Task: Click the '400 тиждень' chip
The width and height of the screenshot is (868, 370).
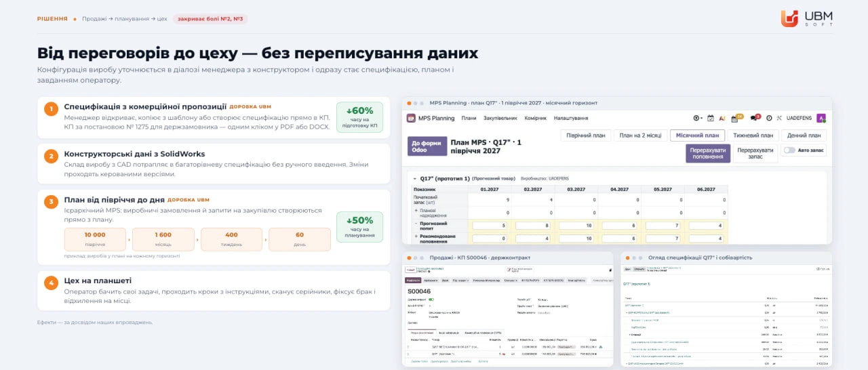Action: pos(231,239)
